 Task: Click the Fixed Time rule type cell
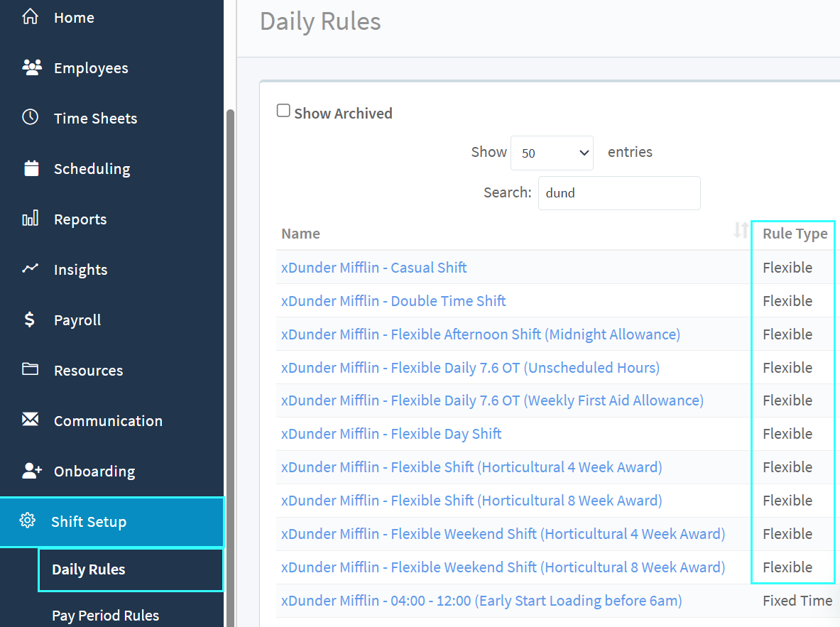[797, 601]
